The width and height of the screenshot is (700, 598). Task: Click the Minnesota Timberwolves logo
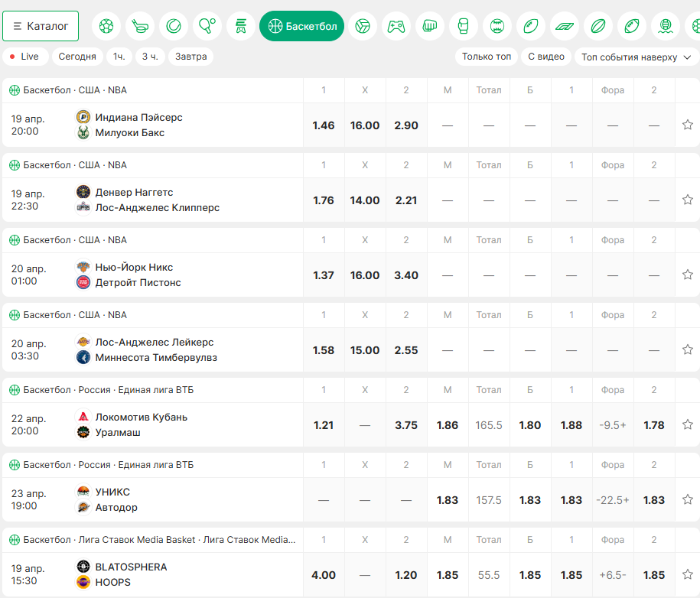tap(83, 357)
